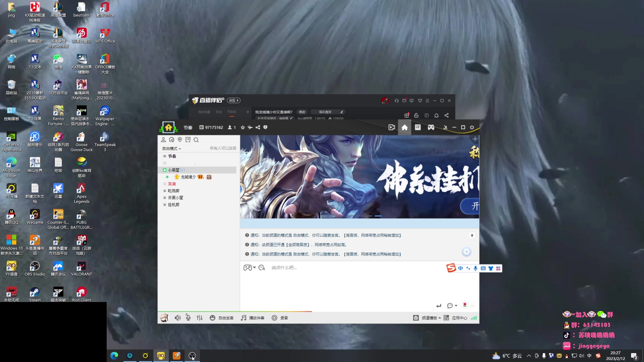Open the list panel icon in YY header
The width and height of the screenshot is (644, 362).
tap(418, 127)
